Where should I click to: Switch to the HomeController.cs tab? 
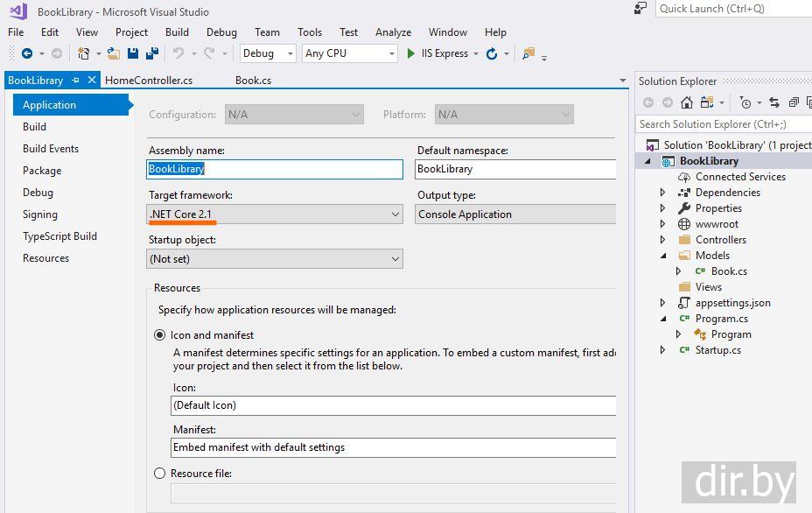[x=149, y=81]
